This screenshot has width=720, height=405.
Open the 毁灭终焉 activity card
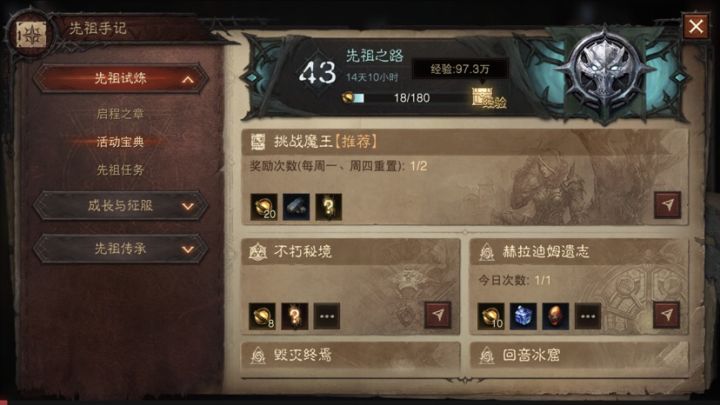tap(351, 355)
